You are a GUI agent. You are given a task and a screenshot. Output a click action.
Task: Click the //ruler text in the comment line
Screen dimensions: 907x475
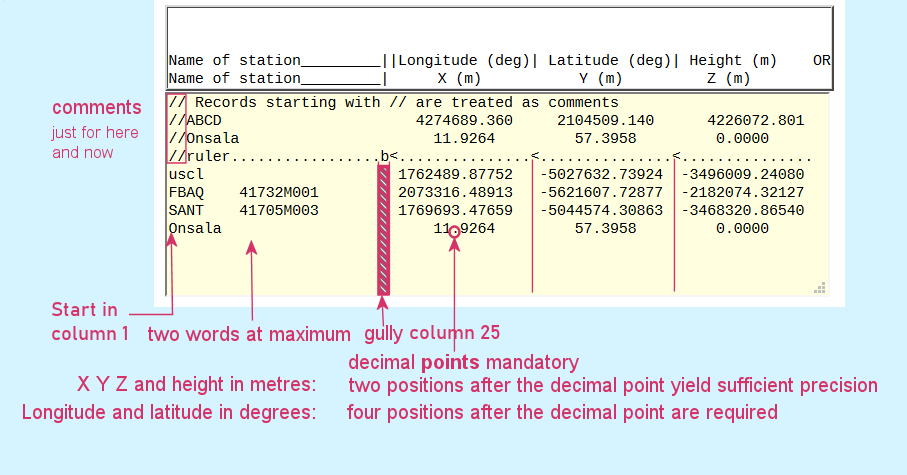click(200, 156)
